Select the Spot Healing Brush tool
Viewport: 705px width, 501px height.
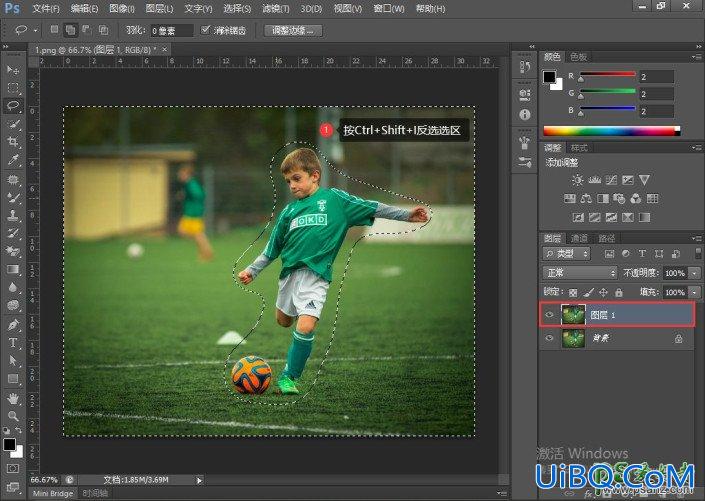pos(13,180)
